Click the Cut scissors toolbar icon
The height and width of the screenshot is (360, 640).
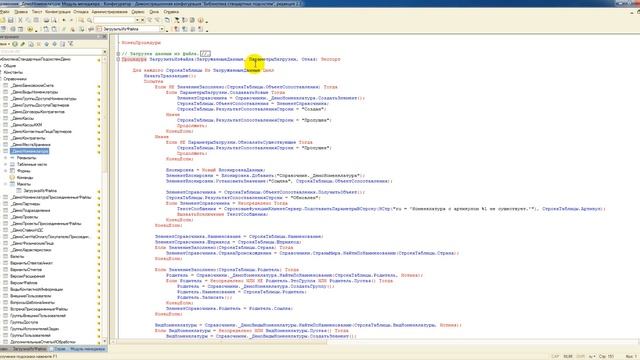tap(20, 20)
